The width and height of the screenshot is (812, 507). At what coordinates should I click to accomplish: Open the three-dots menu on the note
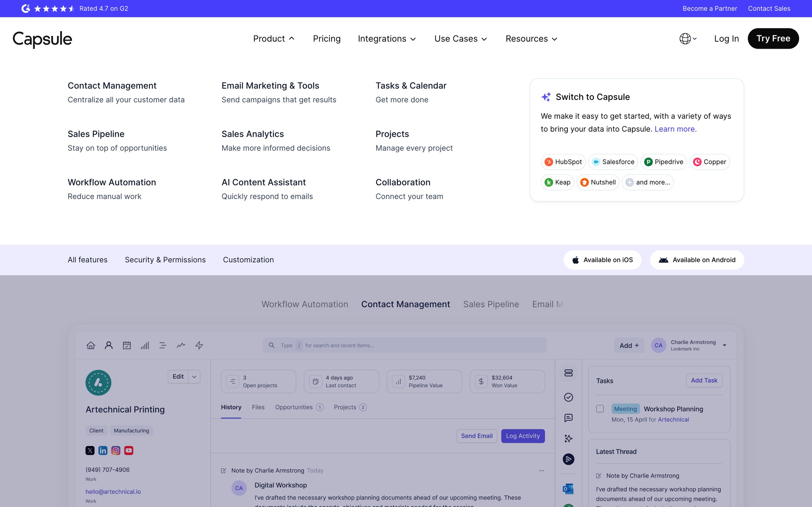click(x=542, y=470)
